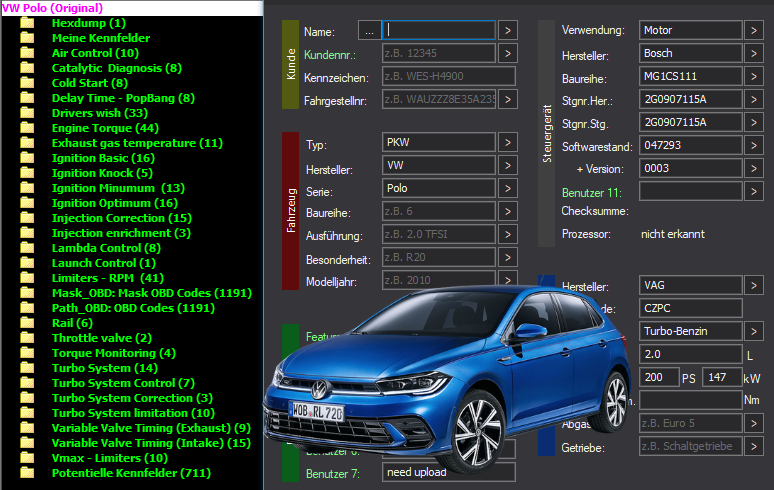Open the Name field arrow button
Viewport: 774px width, 490px height.
[x=507, y=31]
